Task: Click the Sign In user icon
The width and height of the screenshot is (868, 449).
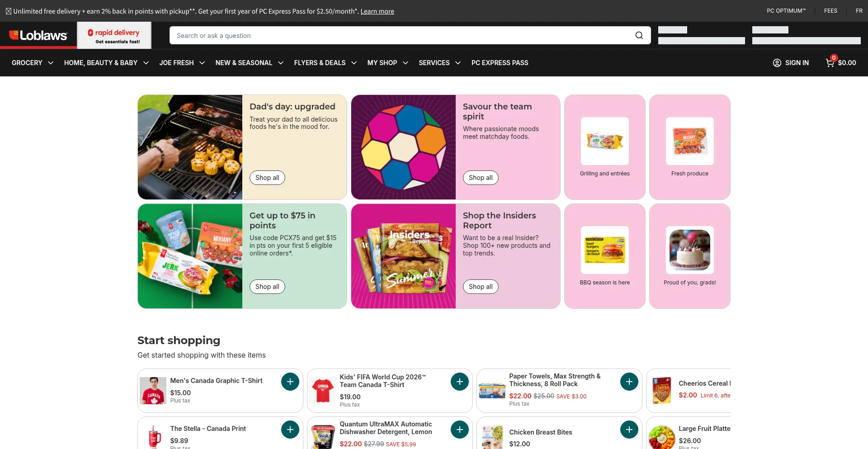Action: (x=777, y=63)
